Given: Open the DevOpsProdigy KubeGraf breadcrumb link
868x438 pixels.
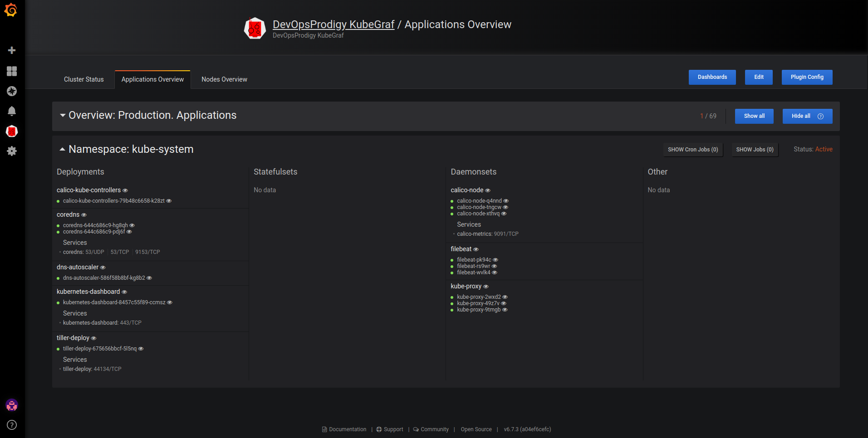Looking at the screenshot, I should [x=333, y=24].
